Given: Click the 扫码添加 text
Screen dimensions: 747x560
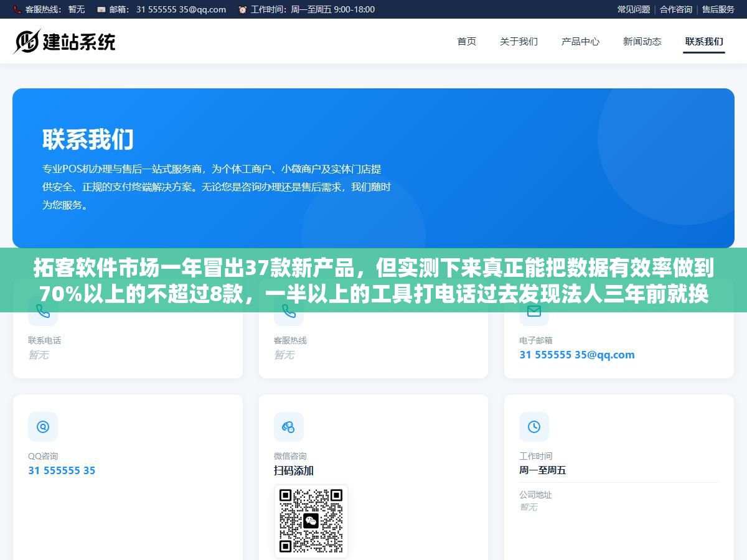Looking at the screenshot, I should (294, 470).
